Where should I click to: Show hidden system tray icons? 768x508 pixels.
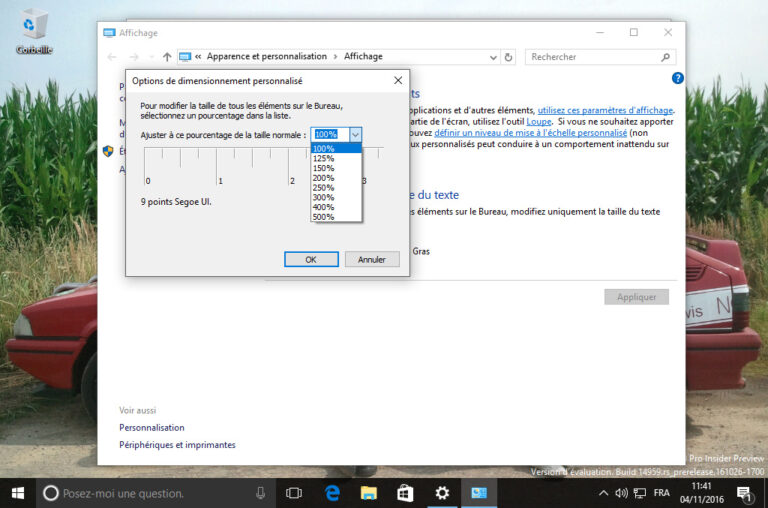pyautogui.click(x=602, y=493)
